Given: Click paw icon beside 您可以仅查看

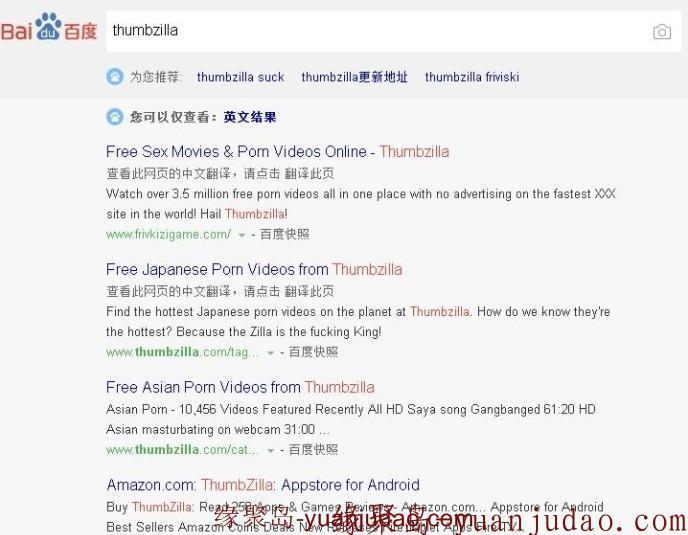Looking at the screenshot, I should (x=115, y=117).
